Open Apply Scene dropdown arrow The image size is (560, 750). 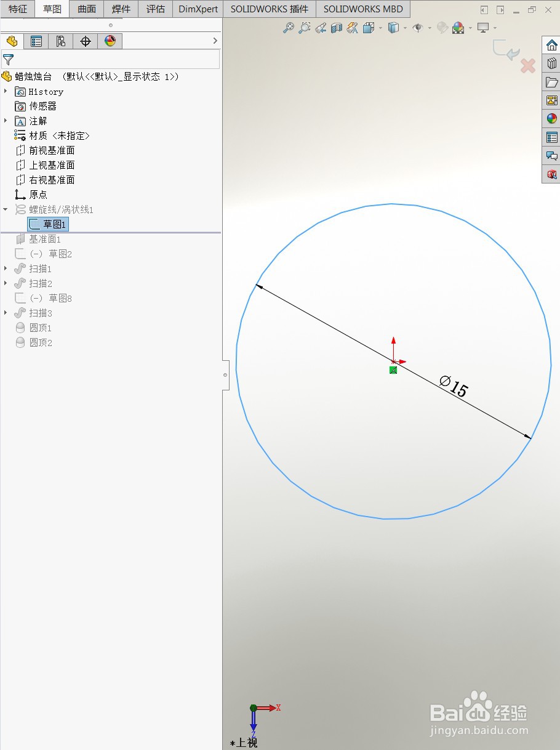tap(470, 28)
